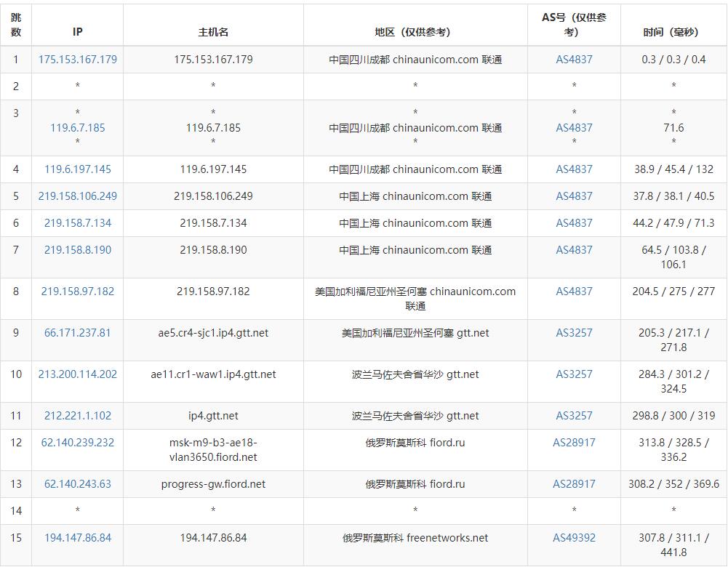Select region 波兰马佐夫舍省华沙 gtt.net in hop 10
This screenshot has height=567, width=728.
tap(415, 374)
